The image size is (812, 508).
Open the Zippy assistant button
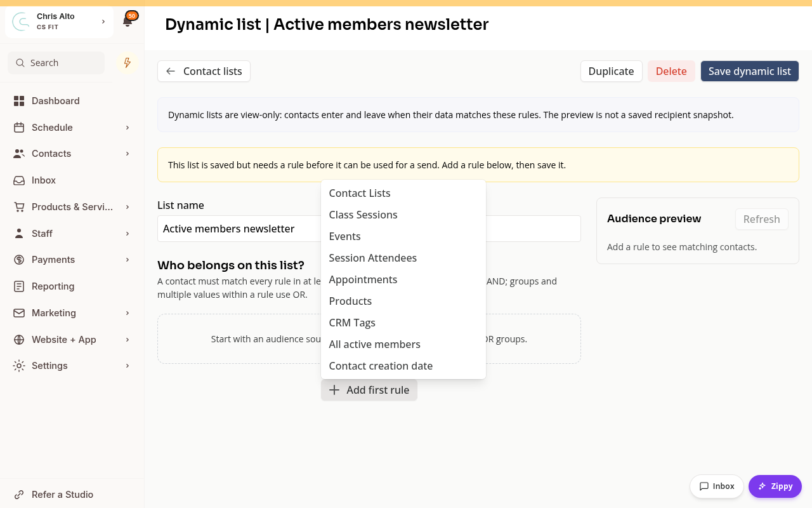pyautogui.click(x=775, y=486)
